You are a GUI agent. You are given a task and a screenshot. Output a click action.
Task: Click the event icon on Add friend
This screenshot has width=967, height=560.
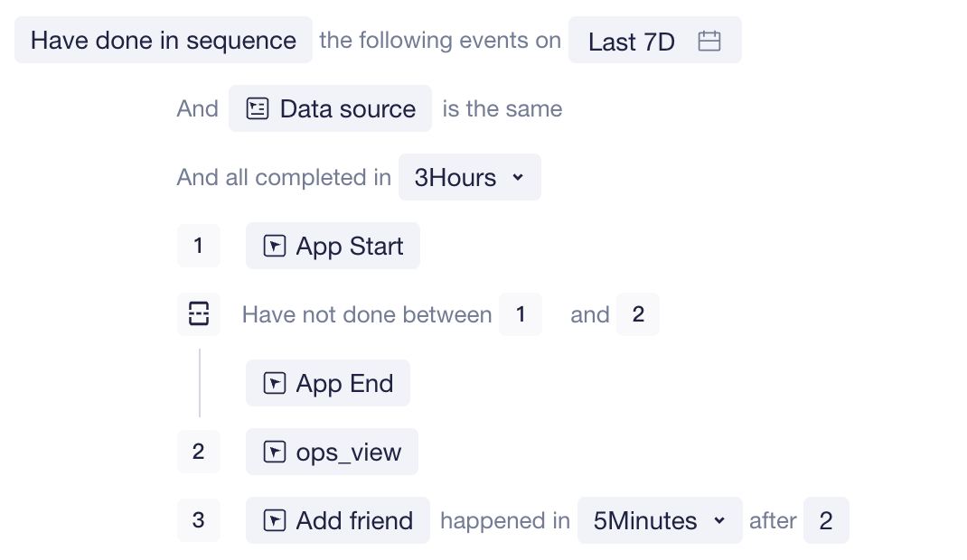pyautogui.click(x=275, y=520)
